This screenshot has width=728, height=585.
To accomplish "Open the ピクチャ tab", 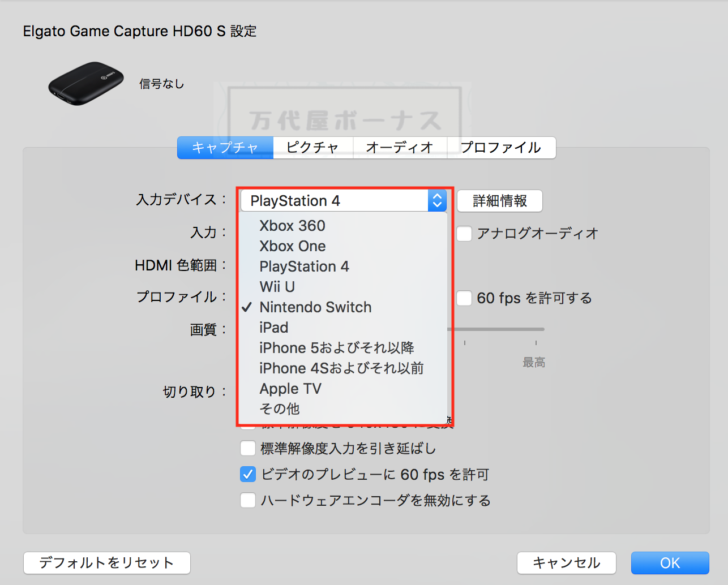I will [313, 148].
